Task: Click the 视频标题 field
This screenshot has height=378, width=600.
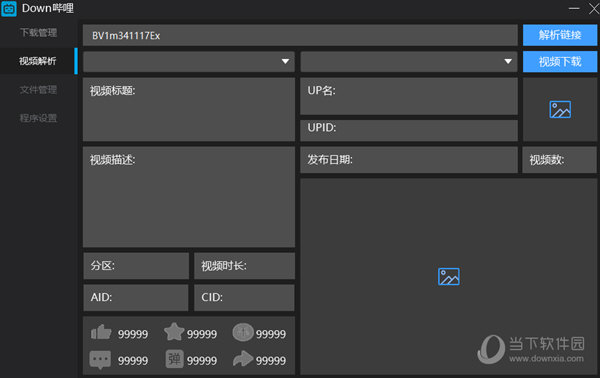Action: (x=189, y=110)
